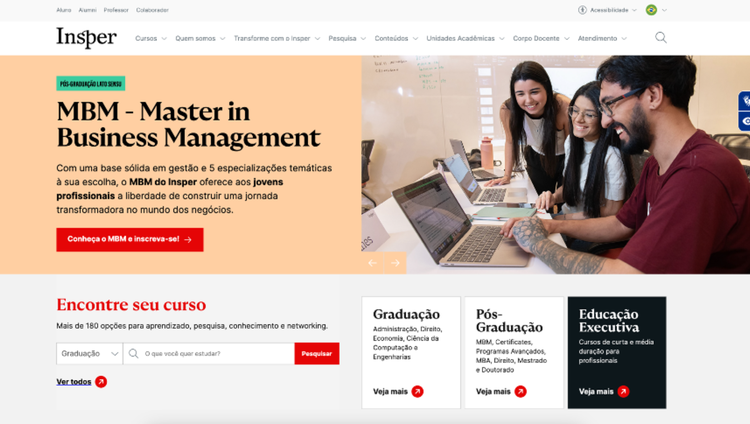Open the Aluno portal link

pyautogui.click(x=64, y=10)
